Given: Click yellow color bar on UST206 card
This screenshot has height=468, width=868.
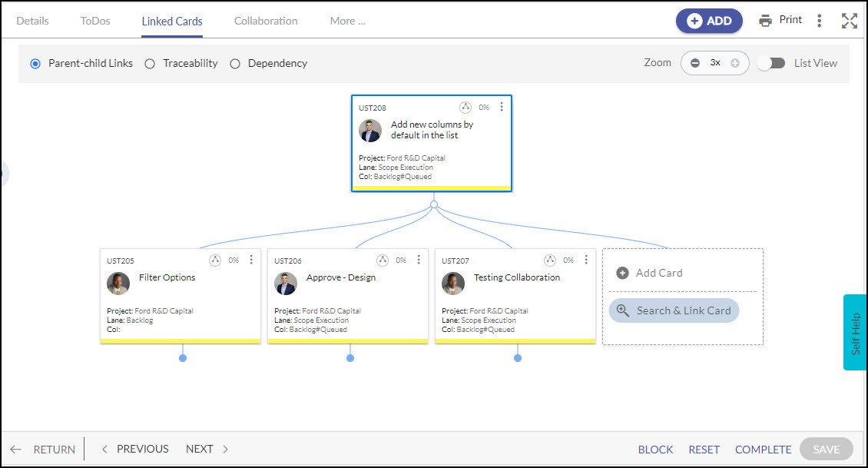Looking at the screenshot, I should click(x=348, y=340).
